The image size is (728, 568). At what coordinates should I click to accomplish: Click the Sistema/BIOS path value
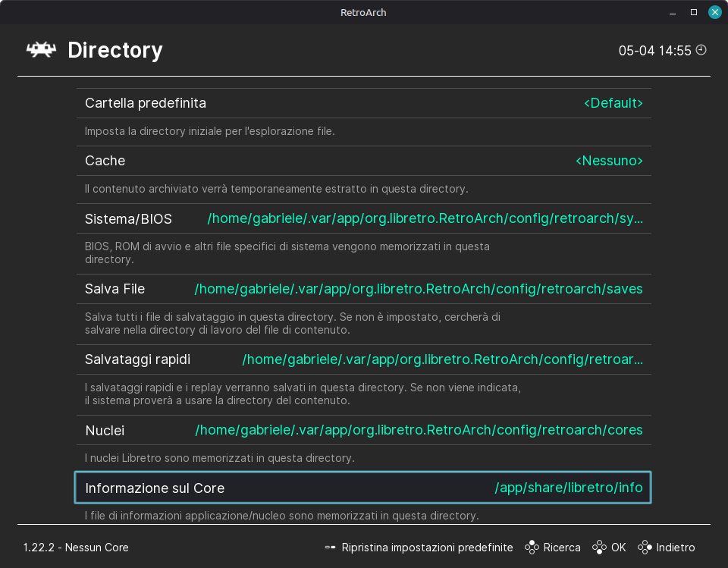tap(425, 218)
